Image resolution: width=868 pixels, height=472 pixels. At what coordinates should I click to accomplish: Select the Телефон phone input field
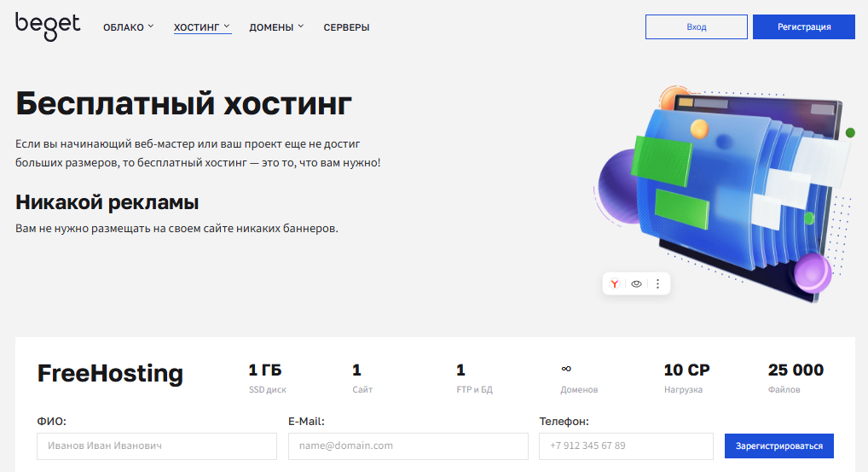click(x=626, y=446)
